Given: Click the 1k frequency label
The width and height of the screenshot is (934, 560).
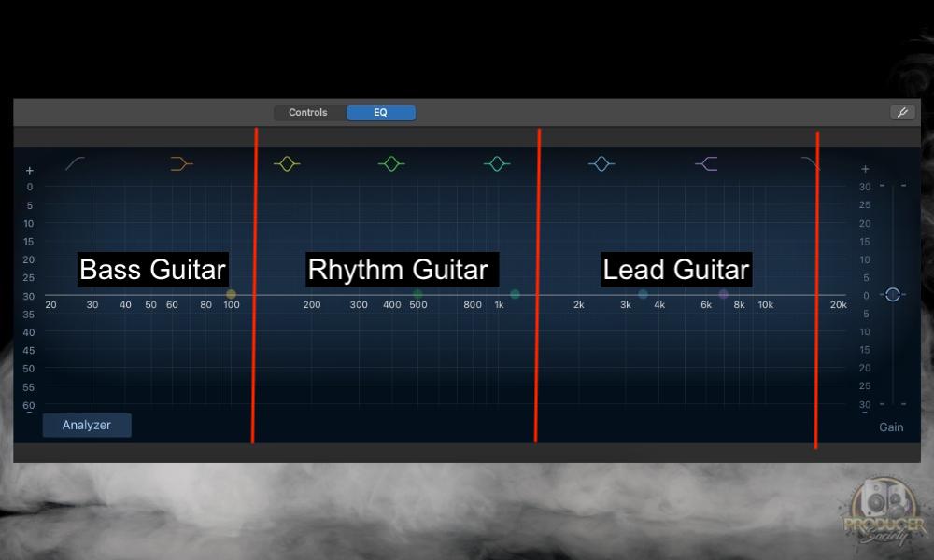Looking at the screenshot, I should tap(499, 304).
